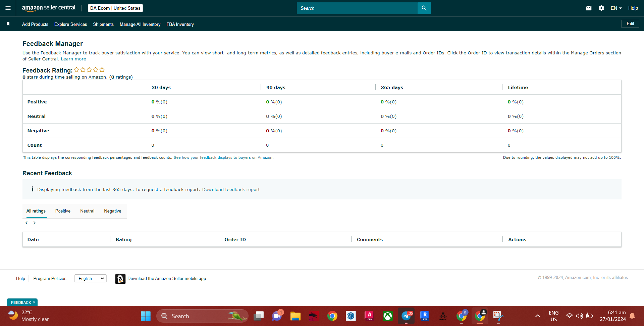Open Task View on the taskbar
Screen dimensions: 644x326
coord(259,316)
